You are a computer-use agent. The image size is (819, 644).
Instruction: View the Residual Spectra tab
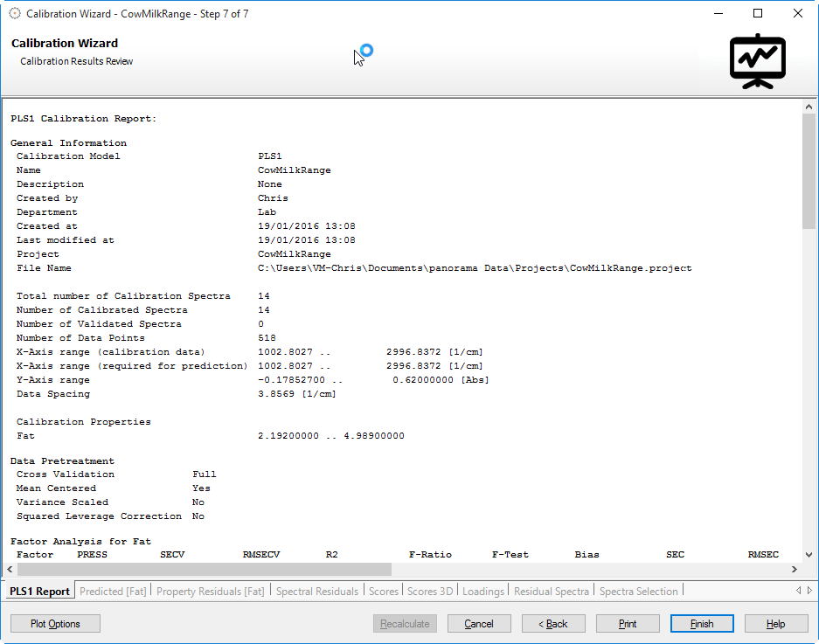(551, 592)
